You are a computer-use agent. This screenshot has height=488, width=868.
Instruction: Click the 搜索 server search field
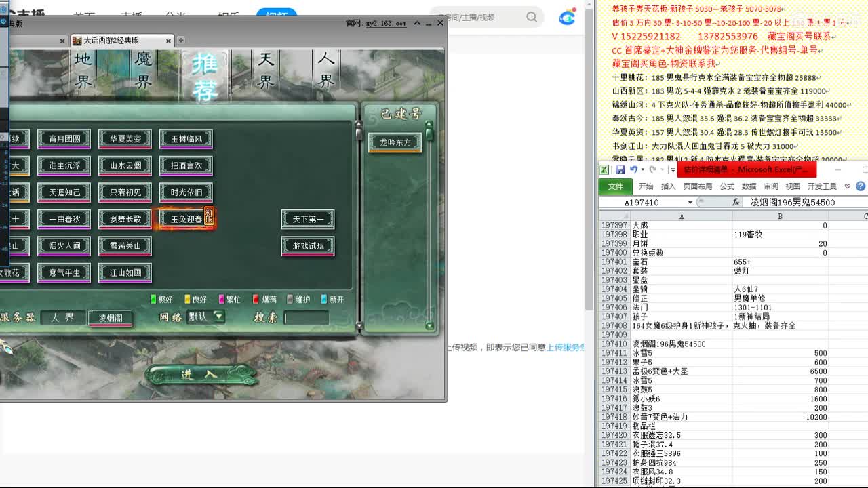tap(307, 317)
